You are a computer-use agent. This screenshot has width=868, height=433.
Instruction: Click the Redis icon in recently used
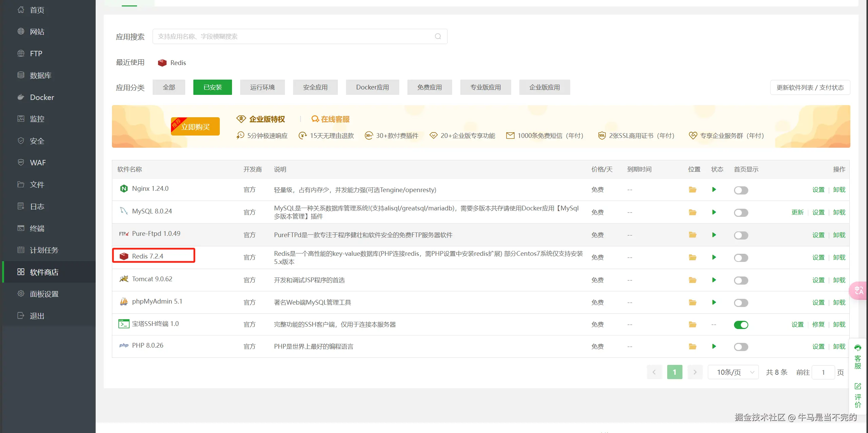click(x=162, y=63)
